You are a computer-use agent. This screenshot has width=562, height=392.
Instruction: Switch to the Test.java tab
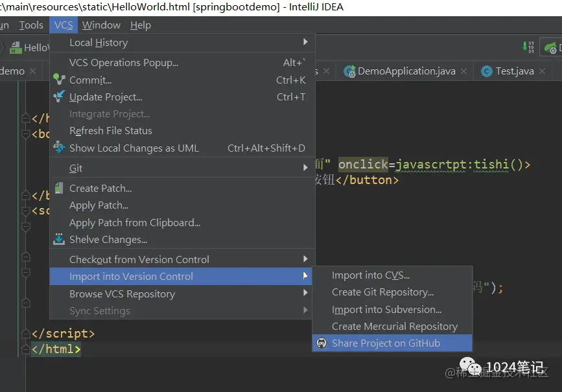click(514, 71)
